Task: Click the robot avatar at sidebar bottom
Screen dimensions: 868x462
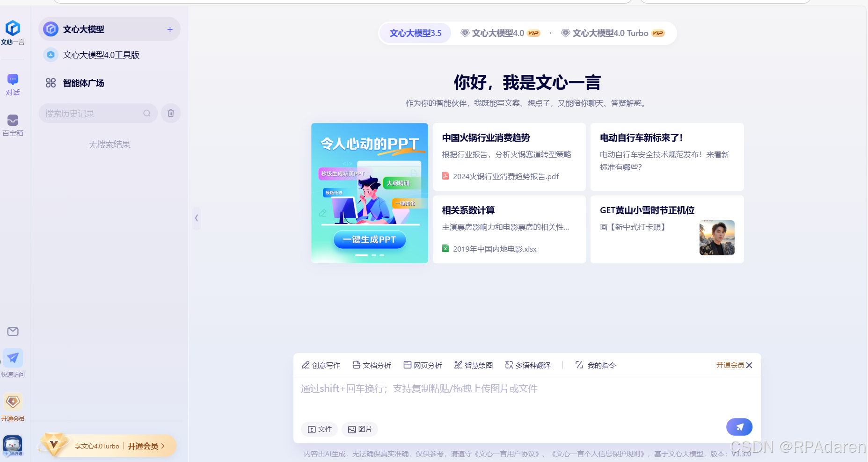Action: click(13, 446)
